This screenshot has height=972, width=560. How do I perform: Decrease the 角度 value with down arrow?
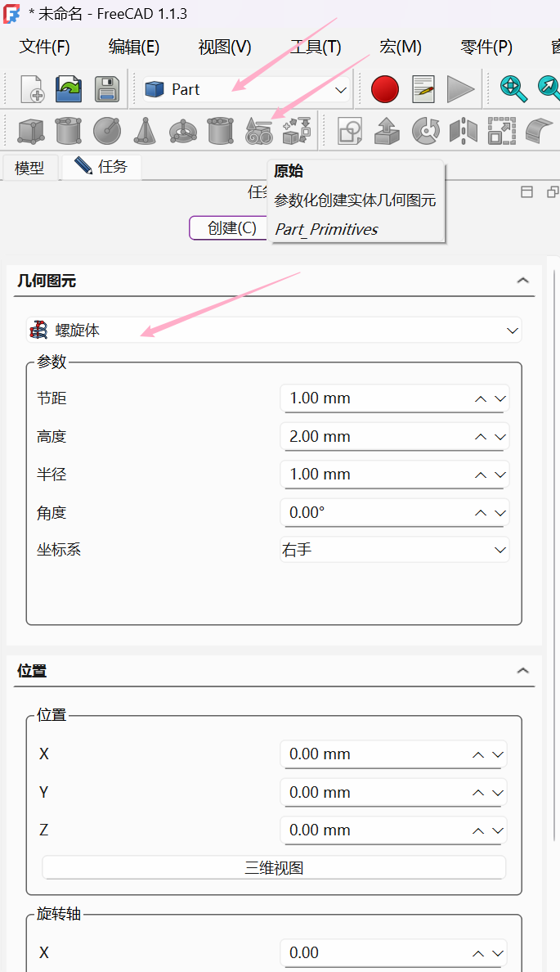click(x=500, y=513)
